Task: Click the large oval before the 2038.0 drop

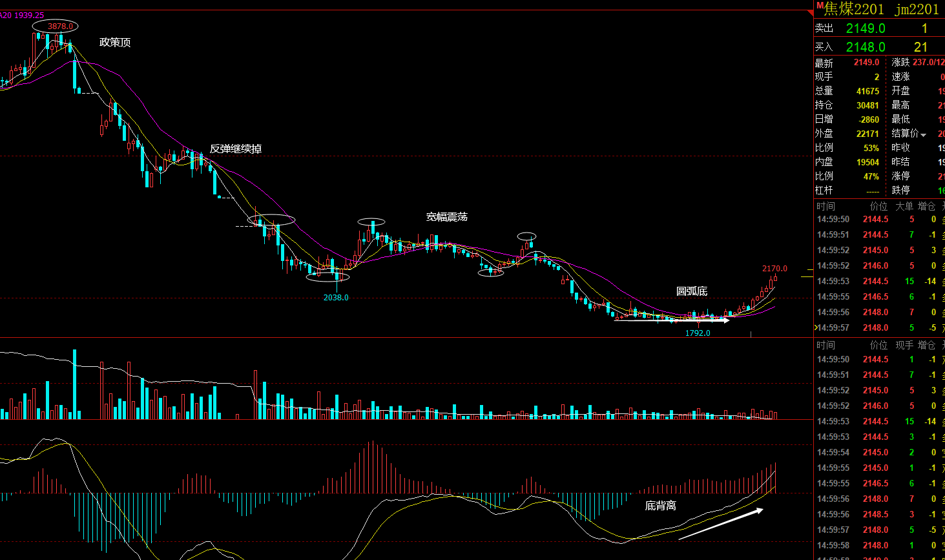Action: click(x=271, y=220)
